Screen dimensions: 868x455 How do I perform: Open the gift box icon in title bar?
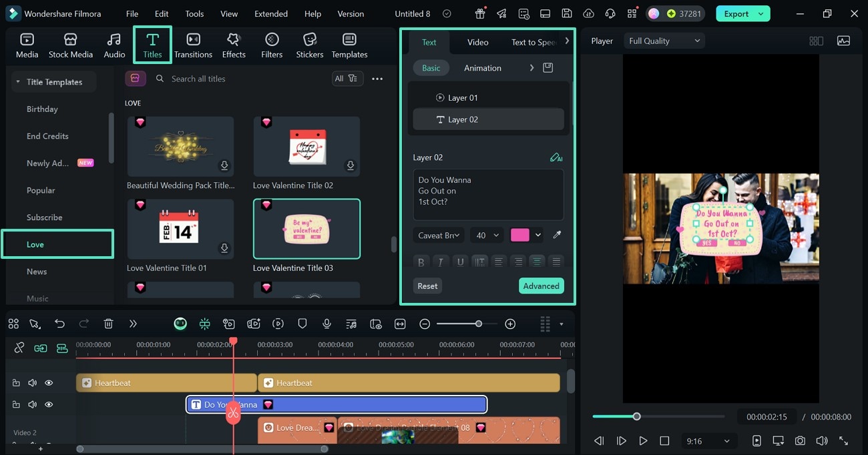click(x=480, y=13)
